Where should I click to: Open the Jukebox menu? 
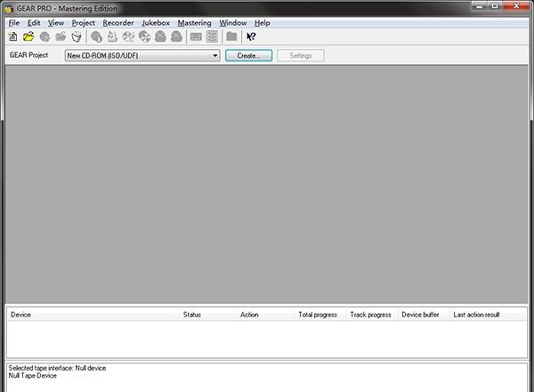click(156, 23)
